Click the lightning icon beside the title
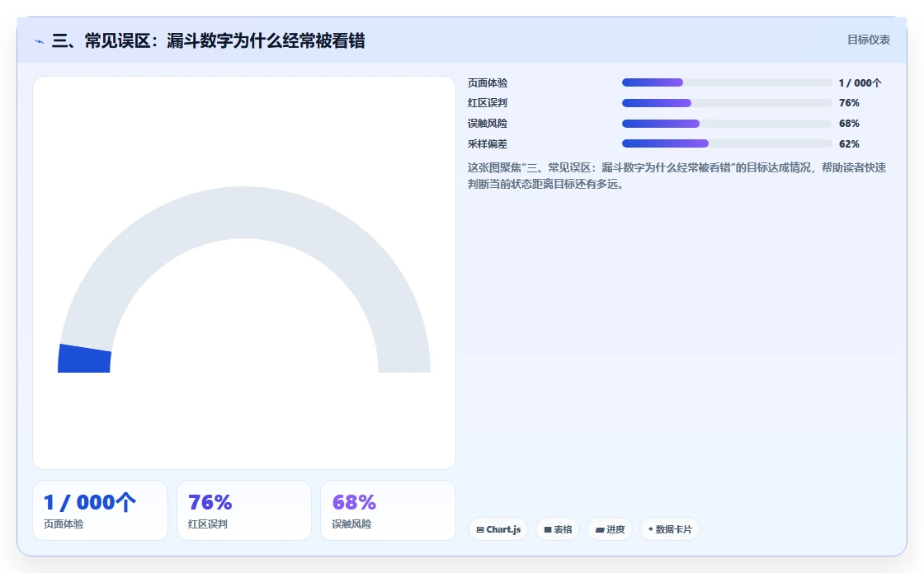The image size is (924, 573). tap(40, 41)
